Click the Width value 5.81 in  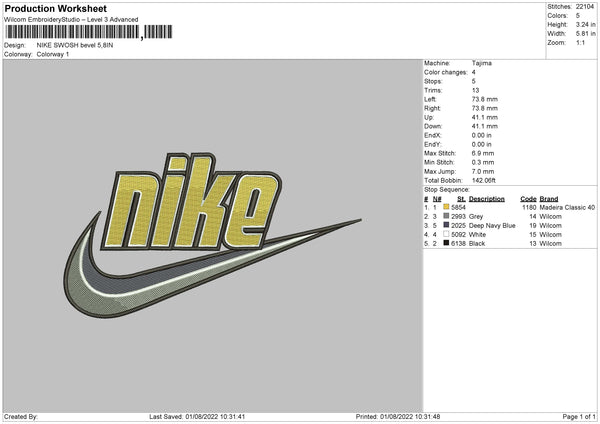[x=585, y=34]
